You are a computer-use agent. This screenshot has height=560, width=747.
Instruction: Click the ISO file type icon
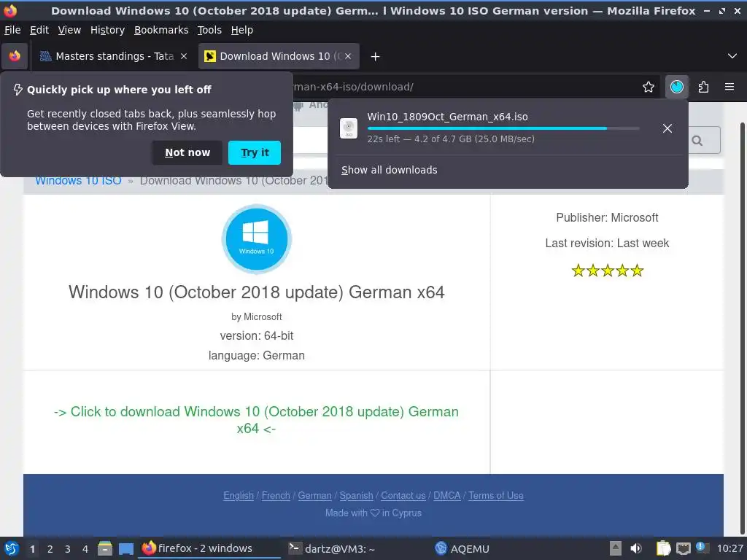(348, 128)
